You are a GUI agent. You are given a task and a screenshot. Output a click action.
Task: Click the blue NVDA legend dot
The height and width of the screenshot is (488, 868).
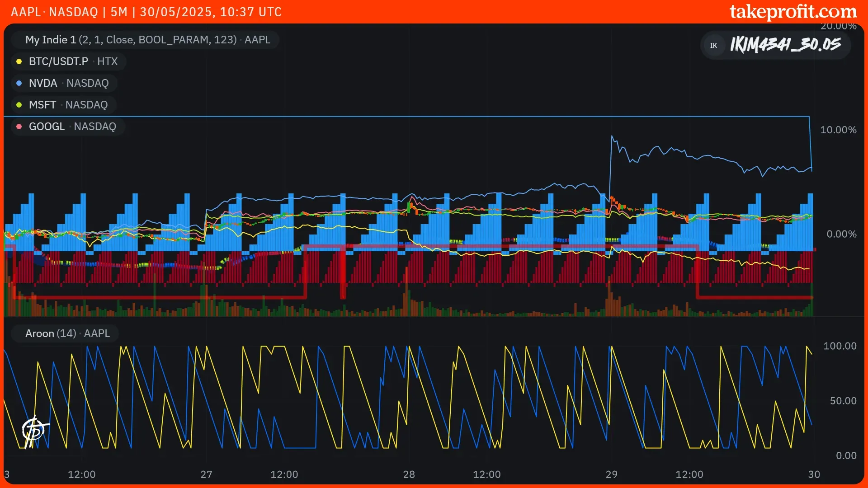coord(19,83)
